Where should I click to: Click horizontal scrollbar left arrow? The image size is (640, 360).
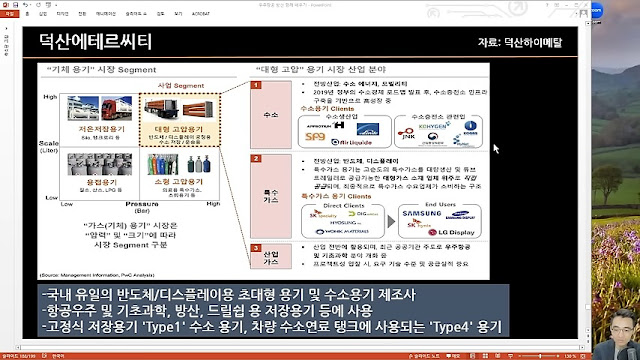point(18,348)
